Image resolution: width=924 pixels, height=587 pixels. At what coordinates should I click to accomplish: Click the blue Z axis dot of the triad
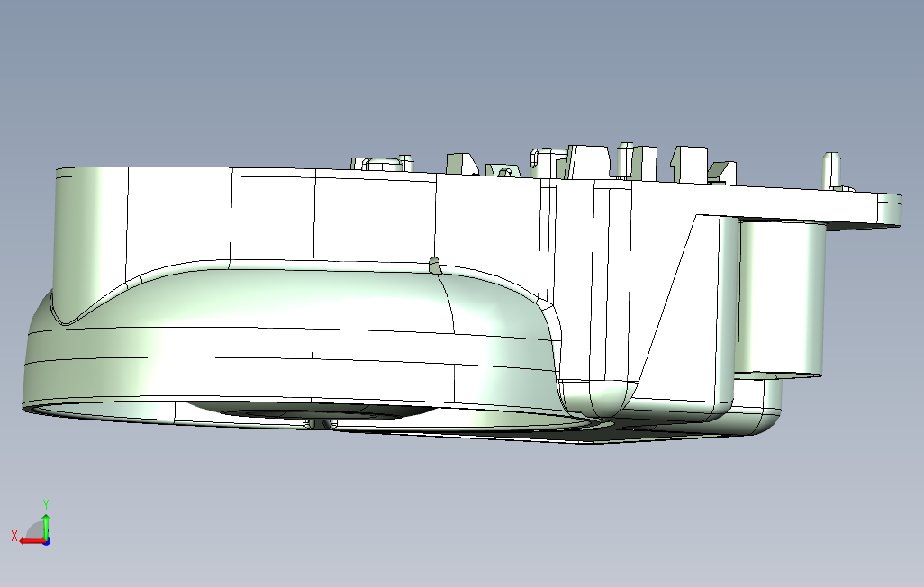click(x=46, y=540)
